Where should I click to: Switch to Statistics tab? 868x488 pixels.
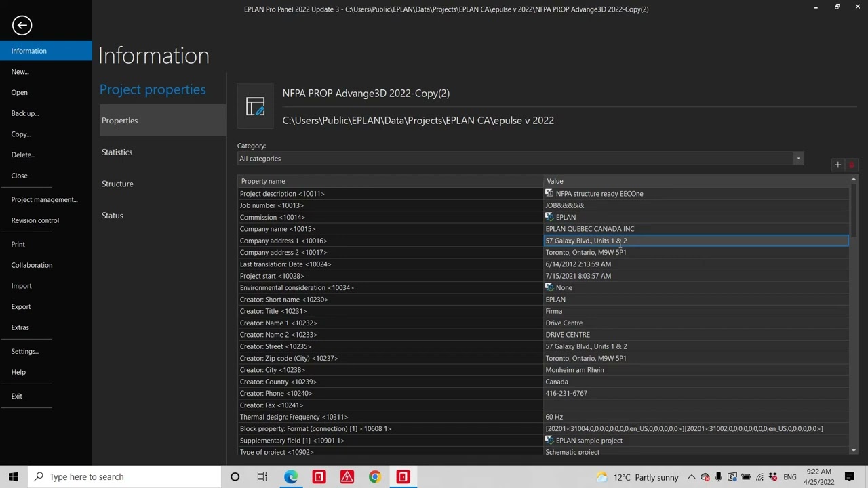pyautogui.click(x=163, y=152)
